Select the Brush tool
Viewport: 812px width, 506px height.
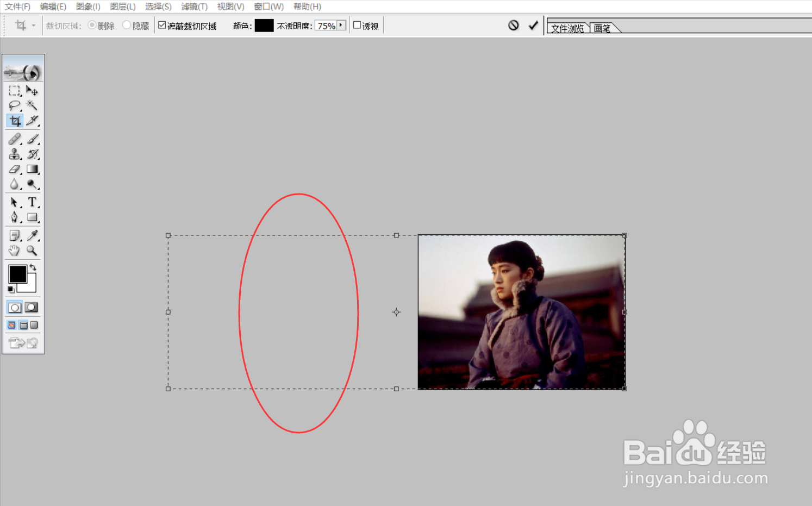pyautogui.click(x=32, y=139)
